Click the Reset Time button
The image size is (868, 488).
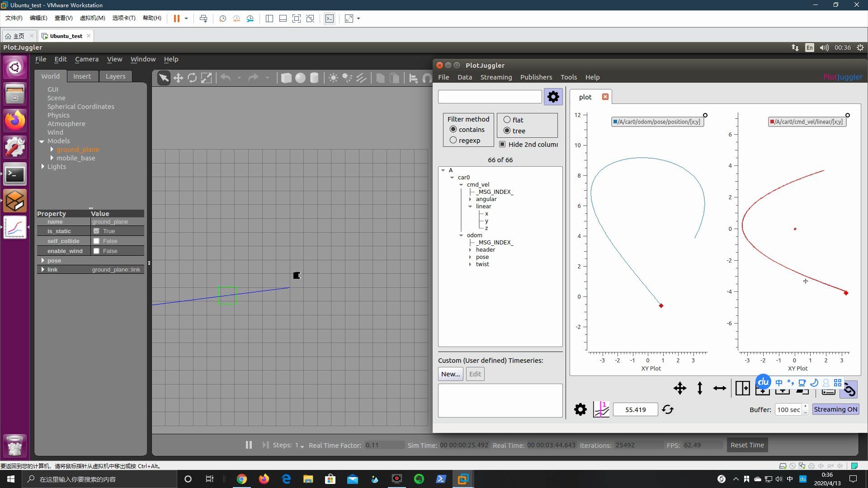[x=747, y=445]
